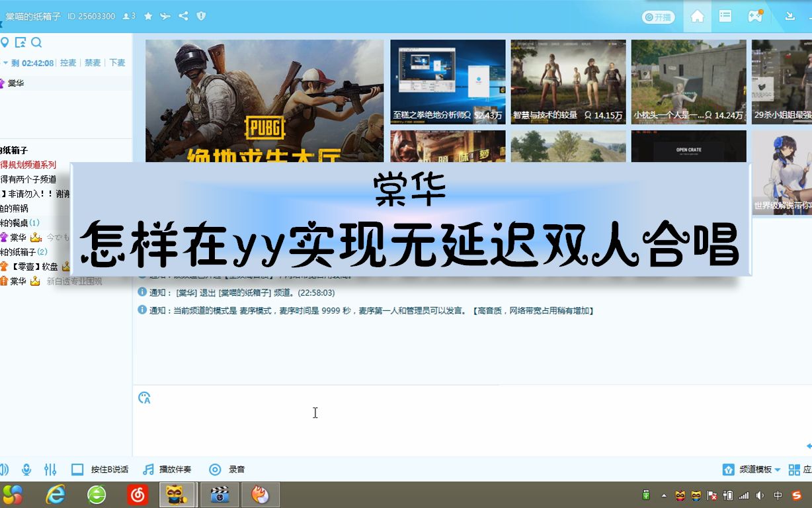
Task: Select the 非请勿入 channel entry
Action: click(35, 194)
